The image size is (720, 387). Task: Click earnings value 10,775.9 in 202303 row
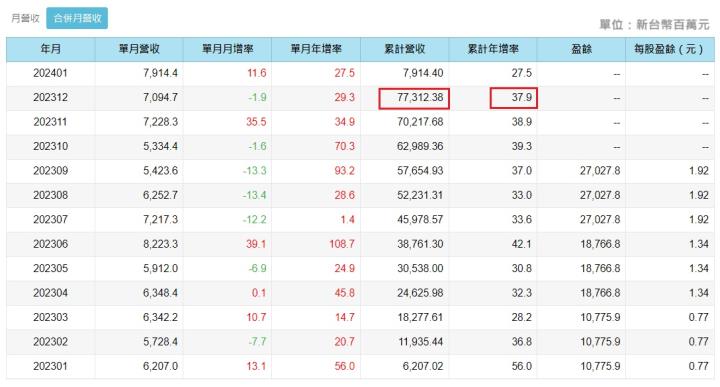pos(600,317)
